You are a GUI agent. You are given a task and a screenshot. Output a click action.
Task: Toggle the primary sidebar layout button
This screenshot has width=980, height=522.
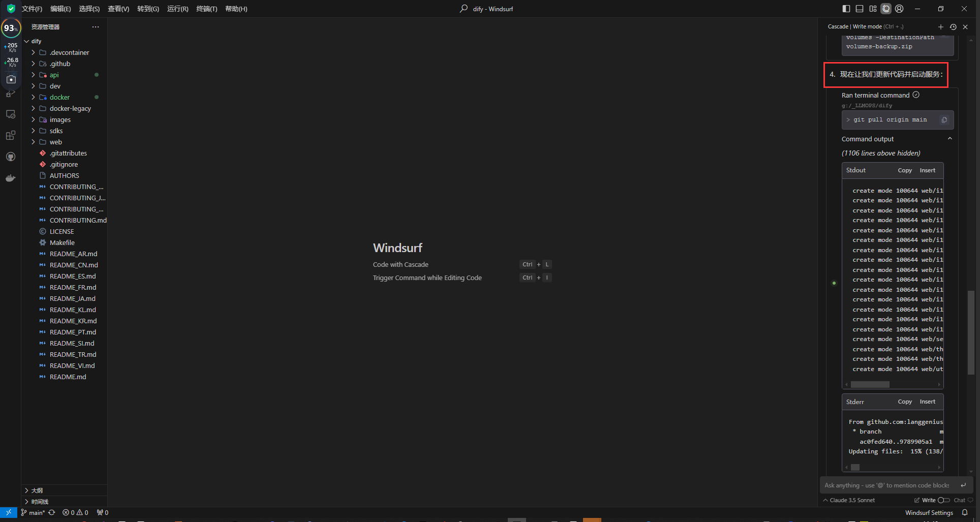(846, 9)
